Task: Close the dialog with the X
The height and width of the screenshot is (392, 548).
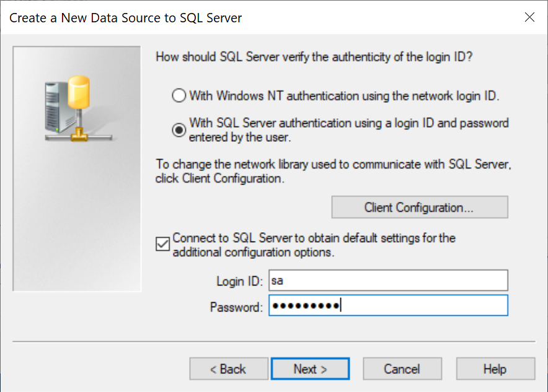Action: pyautogui.click(x=529, y=17)
